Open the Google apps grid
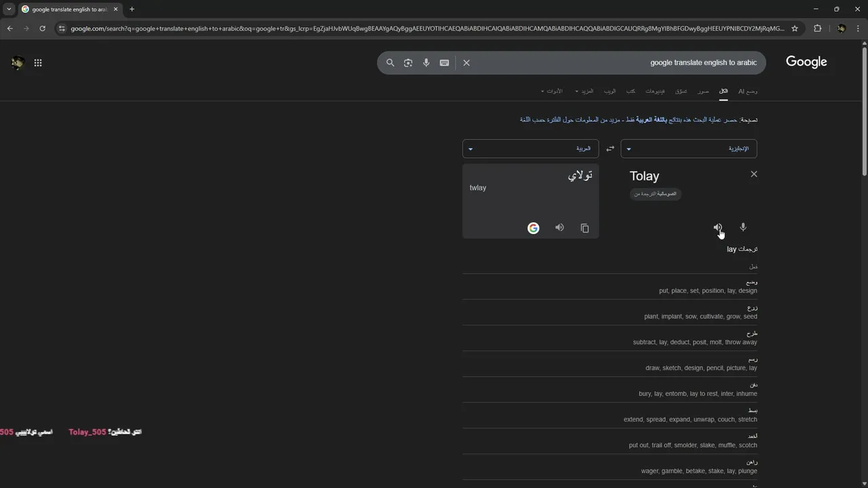 pyautogui.click(x=38, y=62)
